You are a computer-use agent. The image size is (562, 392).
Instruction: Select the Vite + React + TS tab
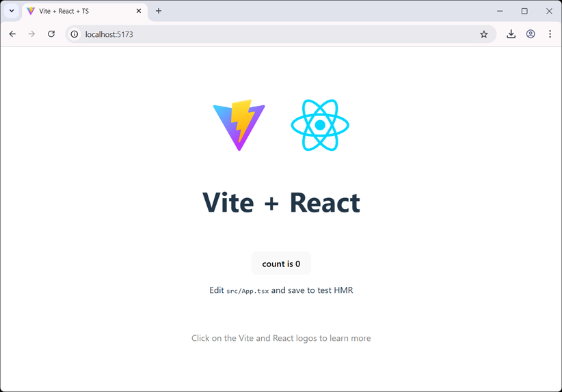(85, 11)
